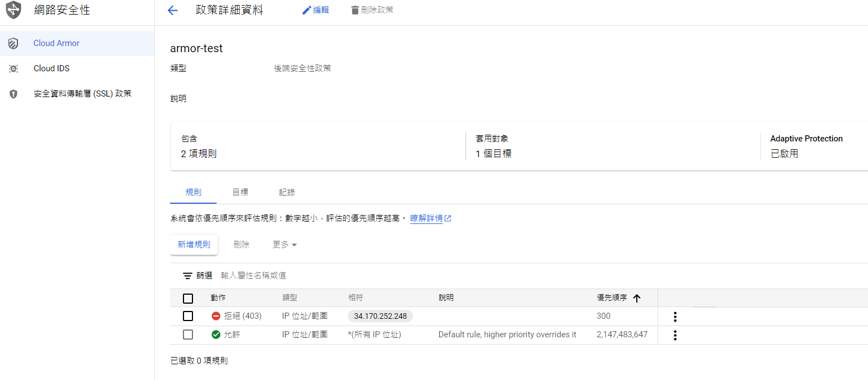Screen dimensions: 868x380
Task: Click the pencil edit icon
Action: 306,10
